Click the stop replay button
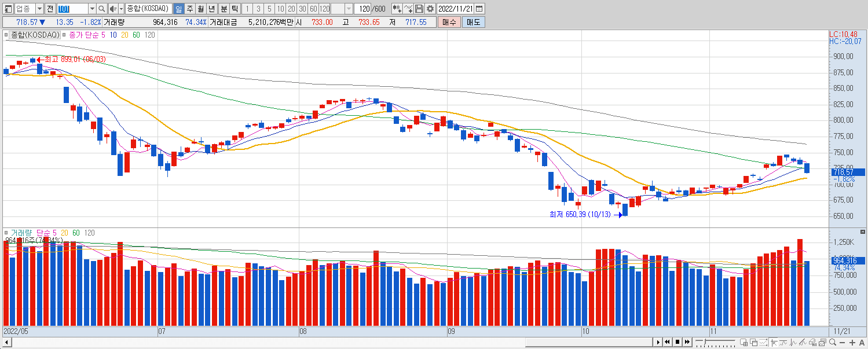 coord(677,342)
